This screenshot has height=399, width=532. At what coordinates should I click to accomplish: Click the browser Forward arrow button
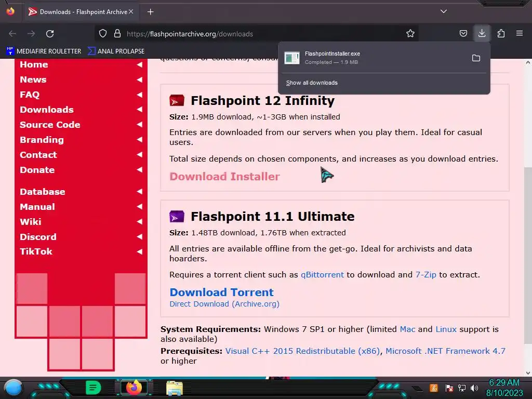click(x=31, y=34)
